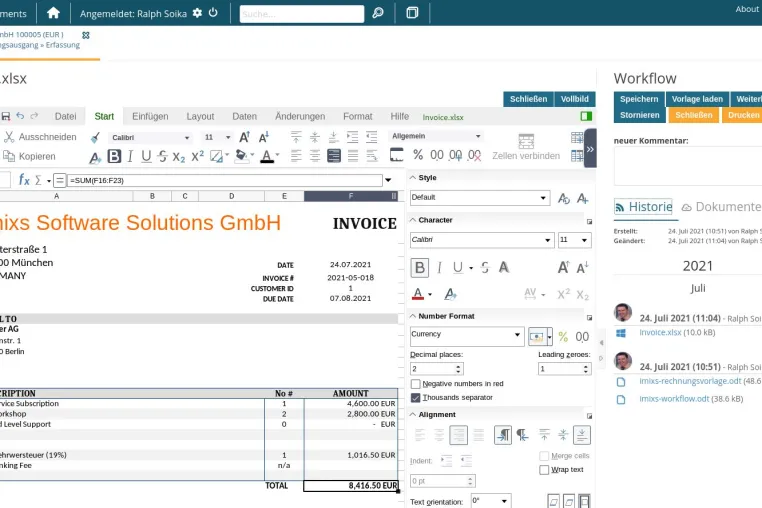Open the Currency number format dropdown

[517, 334]
